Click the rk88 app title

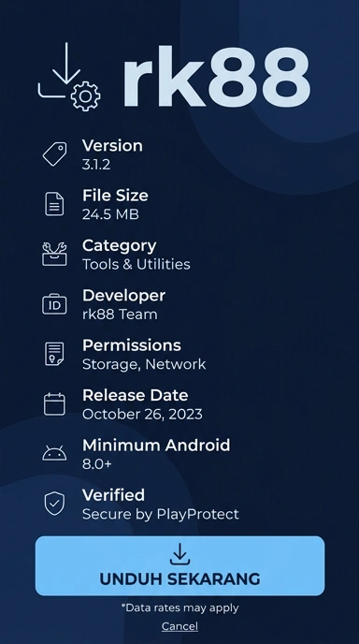(x=216, y=77)
